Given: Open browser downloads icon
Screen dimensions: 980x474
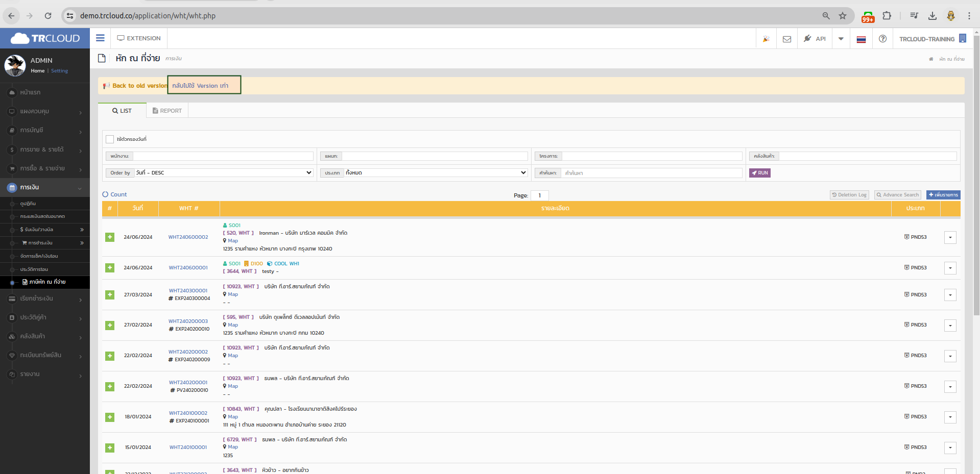Looking at the screenshot, I should point(933,16).
